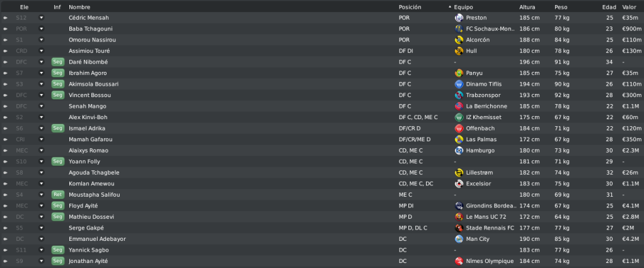Click Man City club badge icon
The width and height of the screenshot is (644, 268).
[459, 239]
